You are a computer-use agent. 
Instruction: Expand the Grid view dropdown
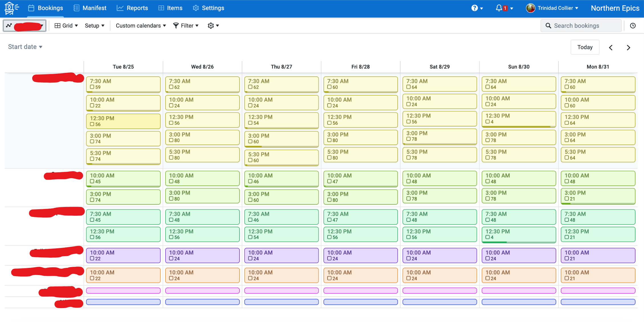tap(66, 26)
